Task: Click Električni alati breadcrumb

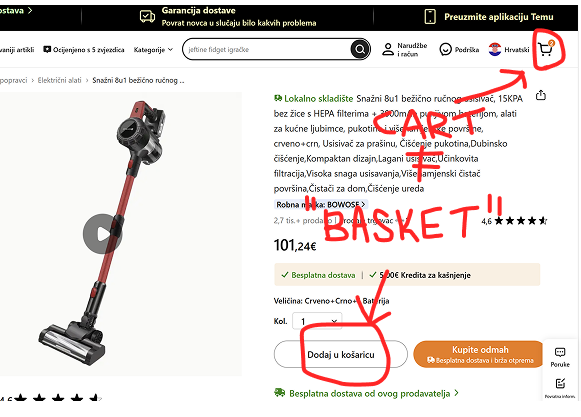Action: coord(59,80)
